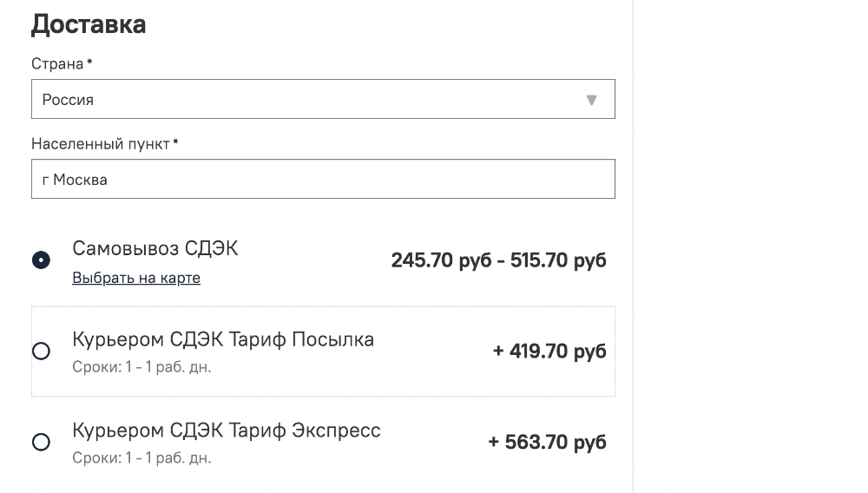Screen dimensions: 868x493
Task: Click the Самовывоз СДЭК option label
Action: (x=155, y=249)
